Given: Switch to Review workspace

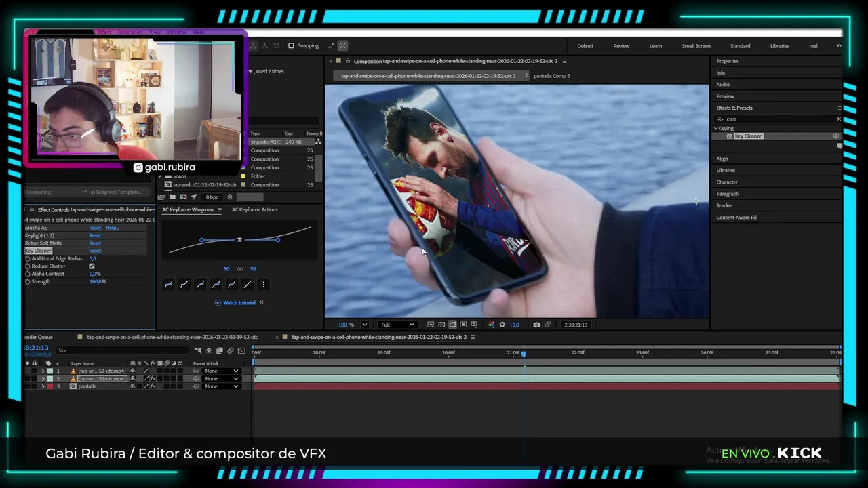Looking at the screenshot, I should point(621,46).
